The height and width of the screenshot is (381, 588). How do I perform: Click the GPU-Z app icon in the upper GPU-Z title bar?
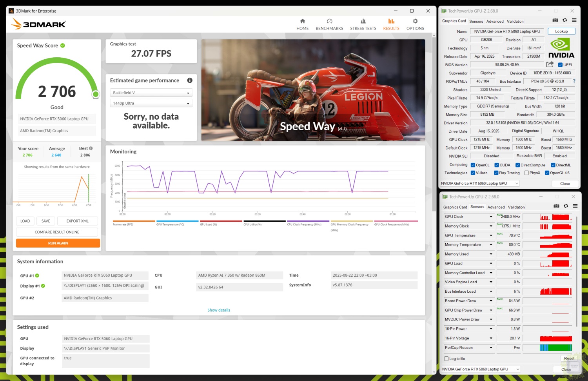click(x=444, y=11)
